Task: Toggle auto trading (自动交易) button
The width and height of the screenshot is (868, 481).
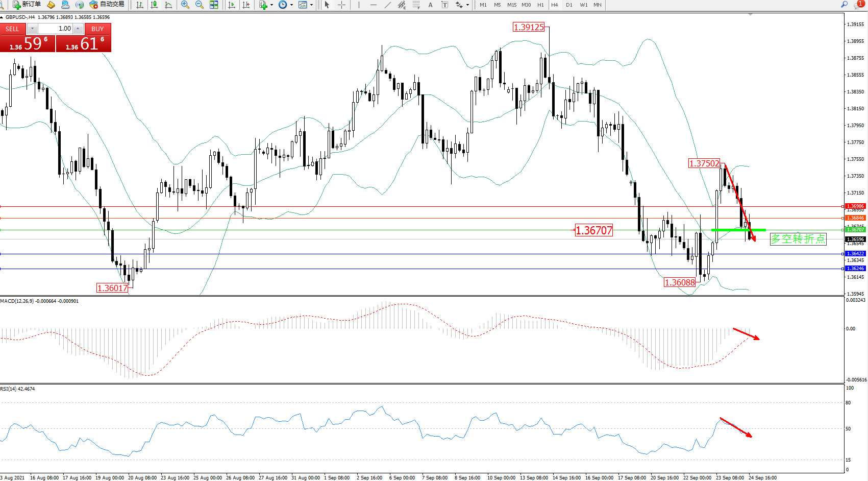Action: pyautogui.click(x=107, y=5)
